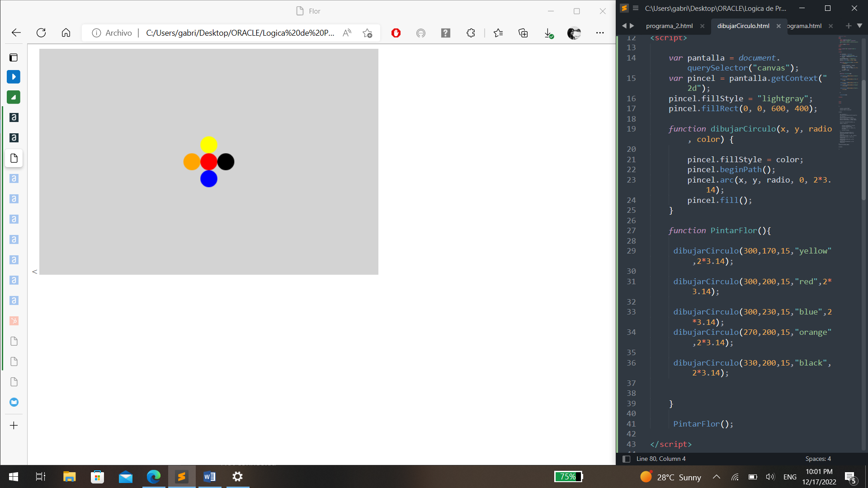The height and width of the screenshot is (488, 868).
Task: Click the yellow circle on the canvas
Action: [x=209, y=145]
